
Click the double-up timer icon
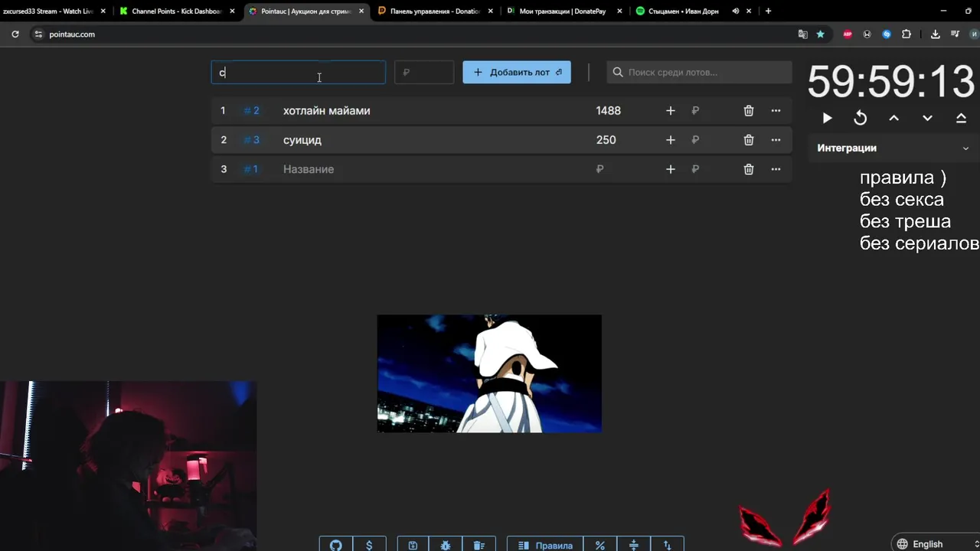pyautogui.click(x=961, y=118)
